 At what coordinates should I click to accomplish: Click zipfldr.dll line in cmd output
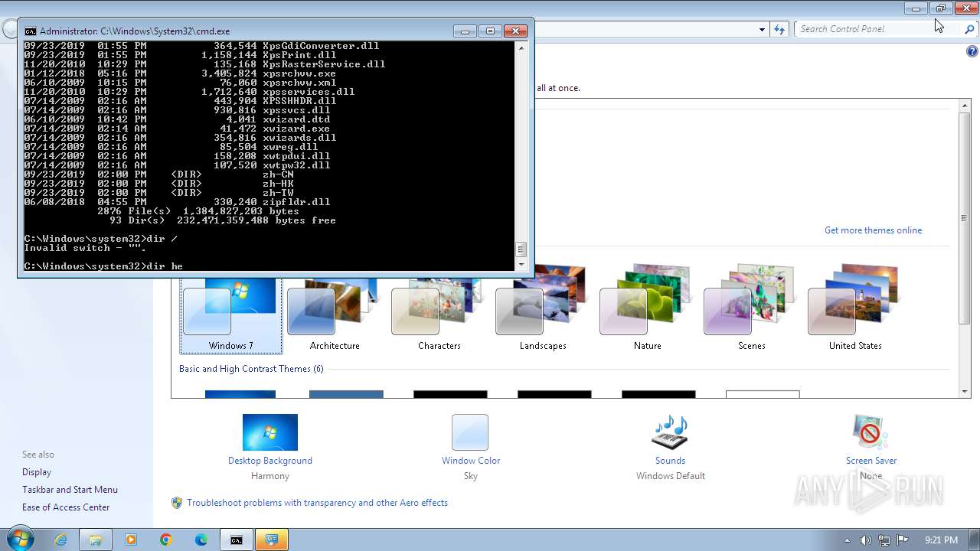pyautogui.click(x=177, y=202)
